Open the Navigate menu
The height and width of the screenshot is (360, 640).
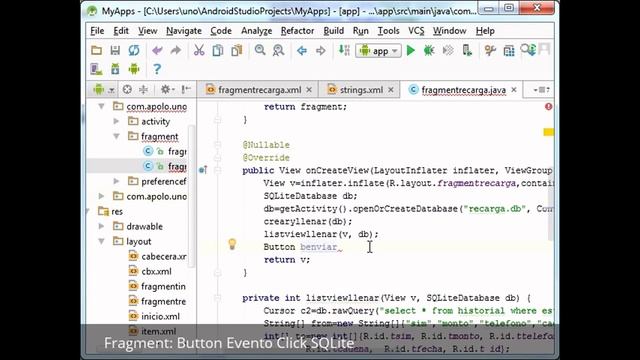184,31
